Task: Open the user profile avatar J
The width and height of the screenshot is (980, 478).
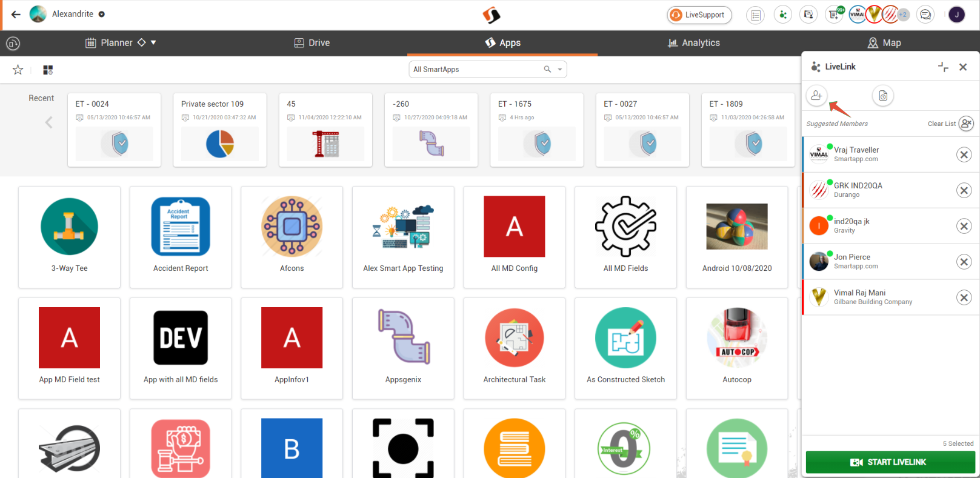Action: pyautogui.click(x=957, y=15)
